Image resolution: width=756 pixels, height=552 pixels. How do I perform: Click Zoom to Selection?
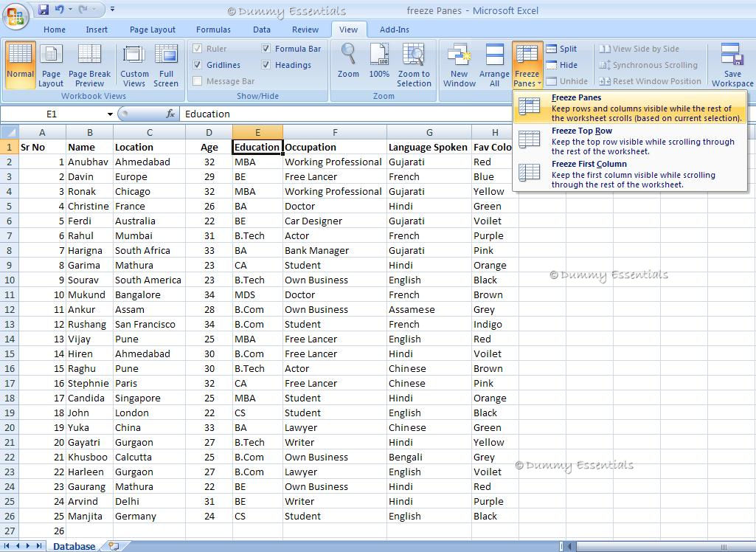pyautogui.click(x=414, y=65)
